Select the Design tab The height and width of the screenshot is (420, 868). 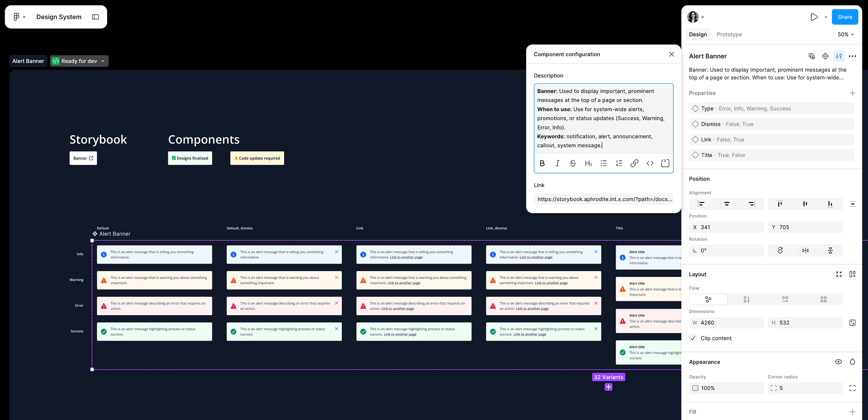(x=698, y=34)
